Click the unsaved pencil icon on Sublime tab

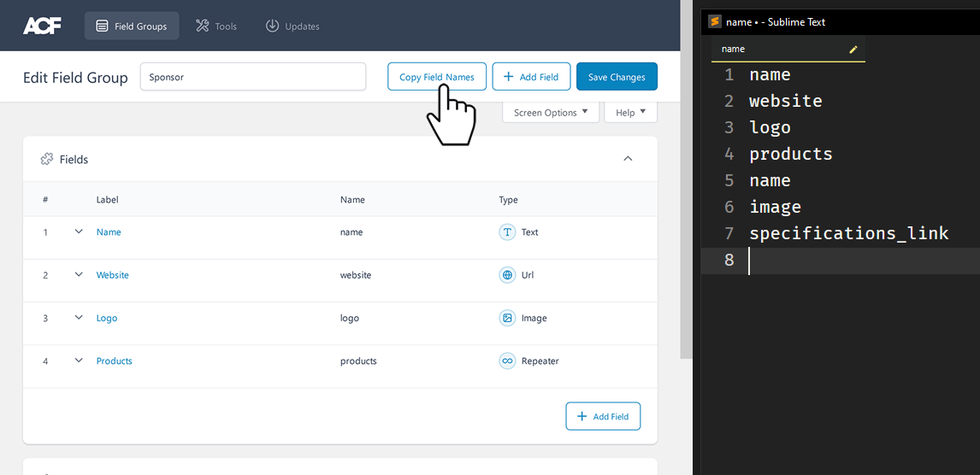(x=853, y=50)
